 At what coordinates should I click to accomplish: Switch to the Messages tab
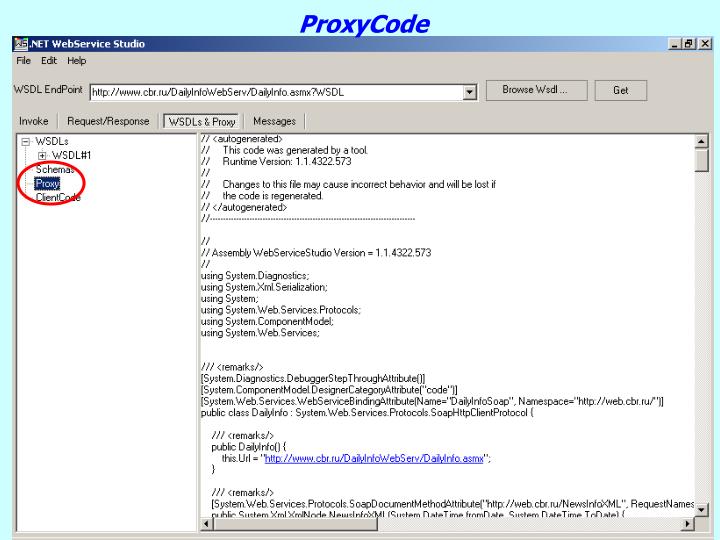pyautogui.click(x=275, y=121)
